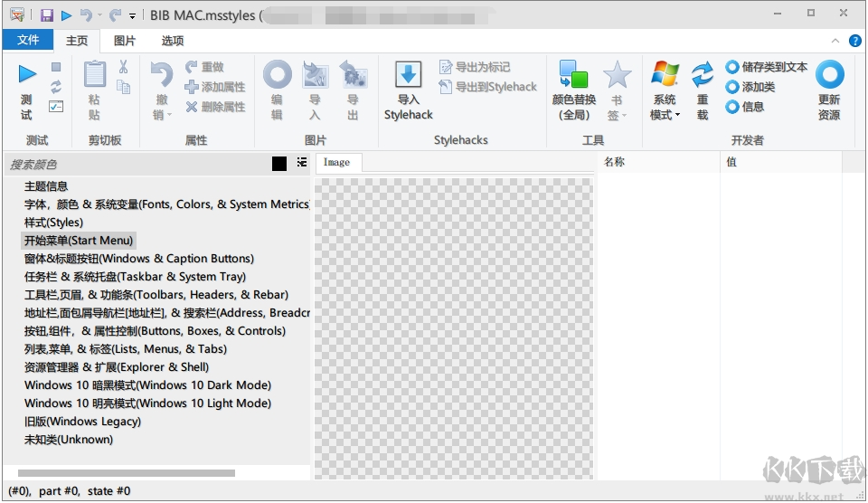Select 旧版(Windows Legacy) tree item
This screenshot has height=503, width=868.
82,422
